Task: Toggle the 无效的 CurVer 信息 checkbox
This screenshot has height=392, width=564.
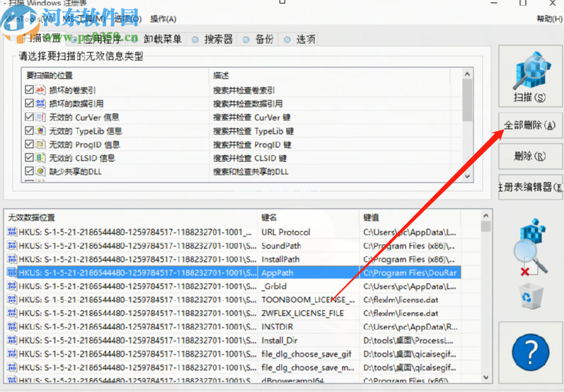Action: click(29, 117)
